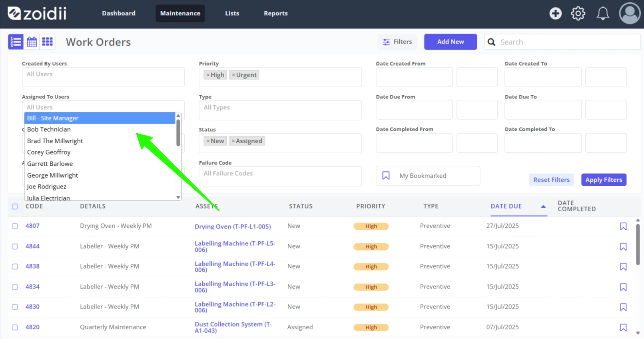Screen dimensions: 644x339
Task: Click Add New work order button
Action: point(451,42)
